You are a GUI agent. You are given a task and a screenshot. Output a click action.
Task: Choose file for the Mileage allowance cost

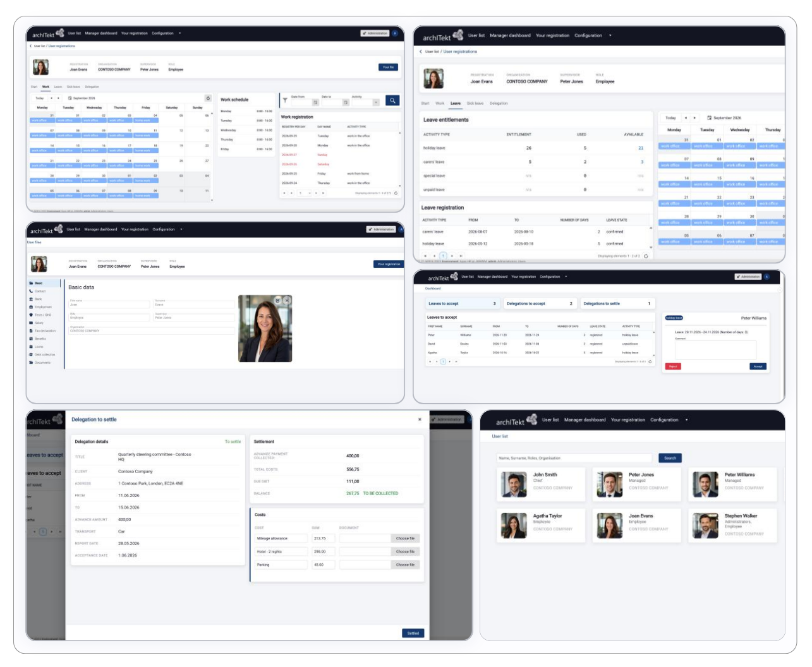click(x=405, y=538)
